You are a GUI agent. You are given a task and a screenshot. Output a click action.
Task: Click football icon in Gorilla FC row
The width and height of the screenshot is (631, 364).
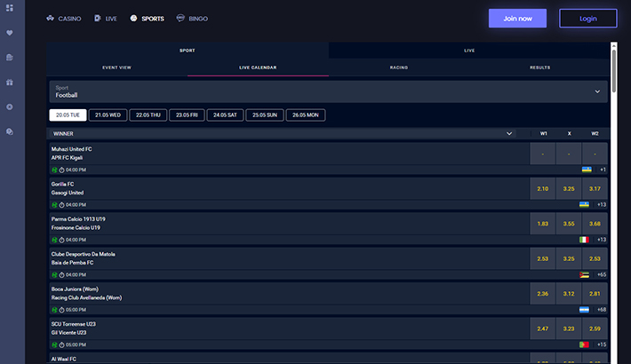tap(54, 205)
